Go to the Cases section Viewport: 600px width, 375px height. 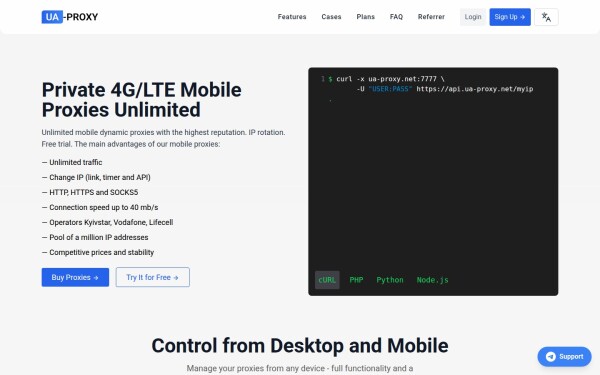331,17
